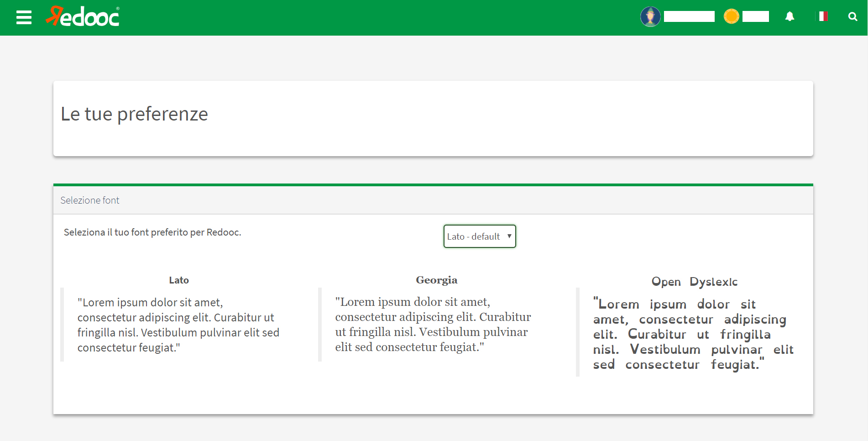Open the 'Lato - default' font dropdown

click(x=474, y=236)
